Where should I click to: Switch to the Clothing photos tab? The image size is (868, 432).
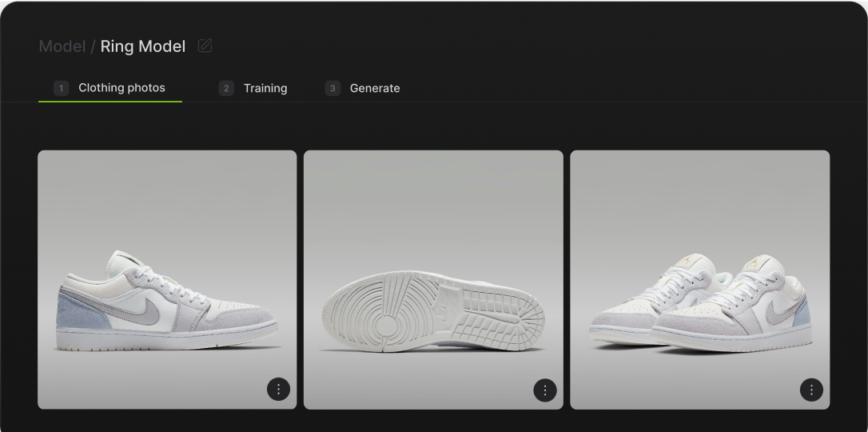pyautogui.click(x=110, y=88)
